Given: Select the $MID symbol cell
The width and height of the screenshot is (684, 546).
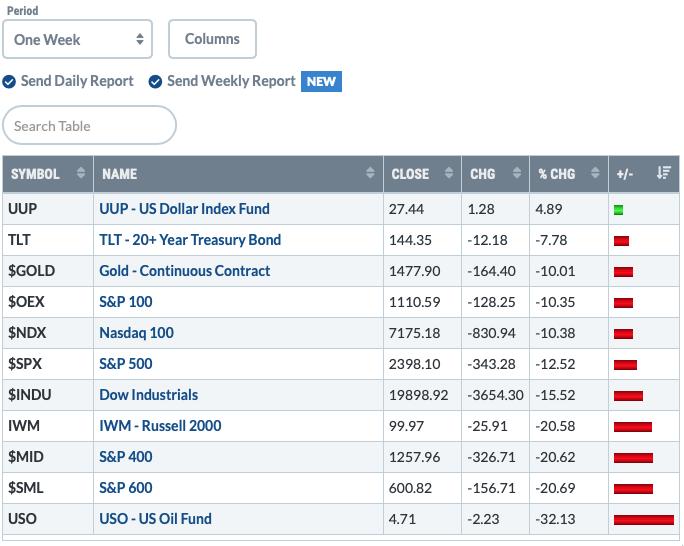Looking at the screenshot, I should tap(48, 457).
